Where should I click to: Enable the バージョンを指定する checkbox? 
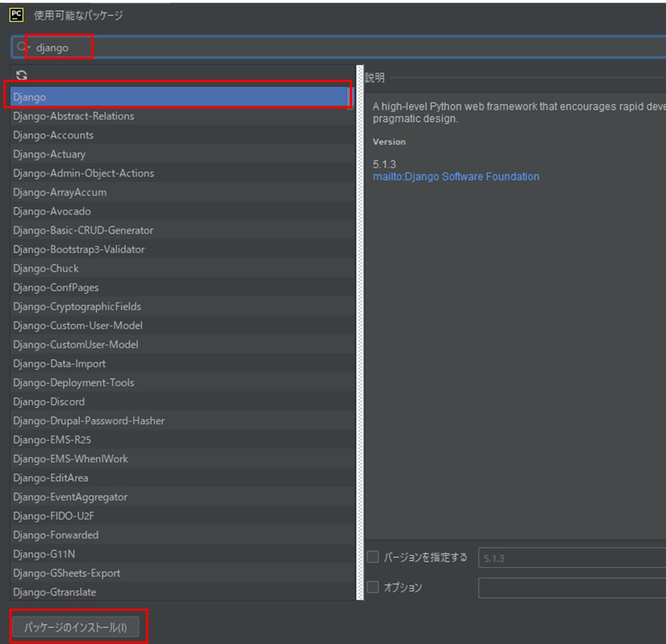tap(373, 557)
